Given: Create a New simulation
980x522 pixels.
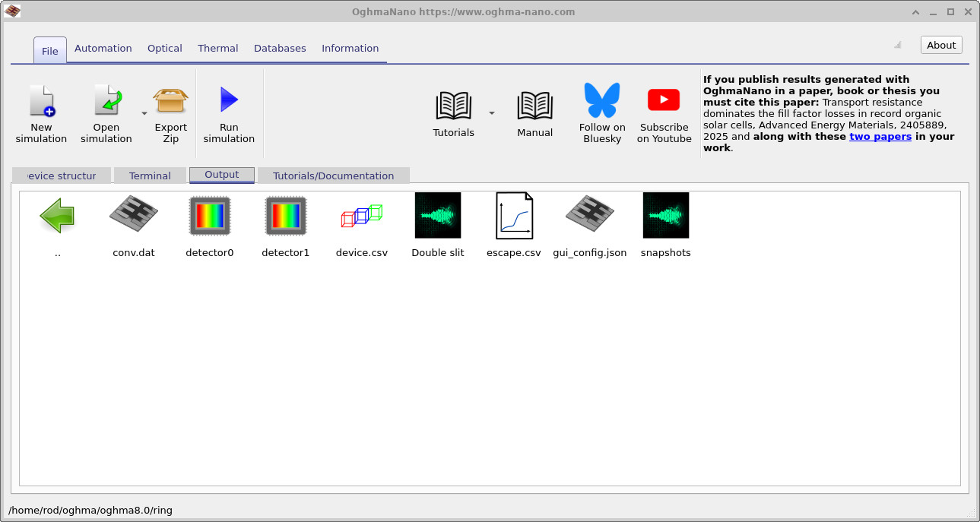Looking at the screenshot, I should click(41, 110).
